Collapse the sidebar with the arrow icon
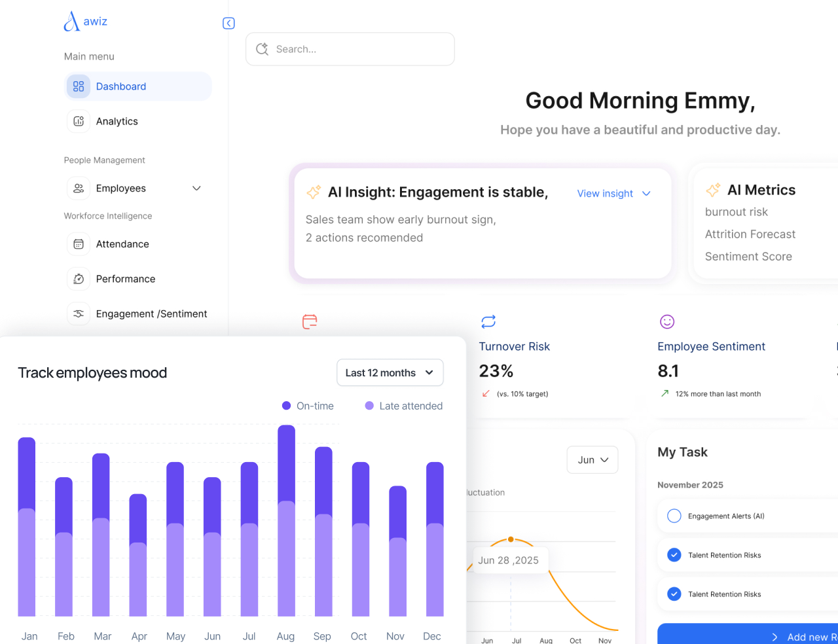The image size is (838, 644). 228,24
